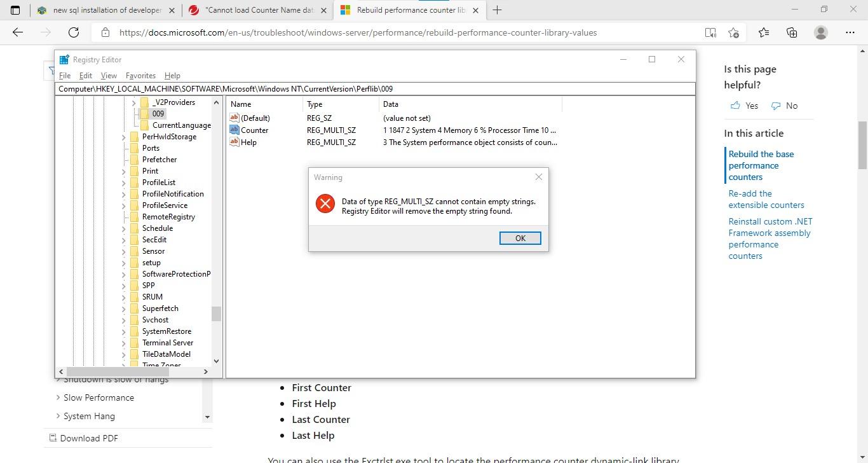
Task: Click the Registry Editor title bar icon
Action: (x=64, y=60)
